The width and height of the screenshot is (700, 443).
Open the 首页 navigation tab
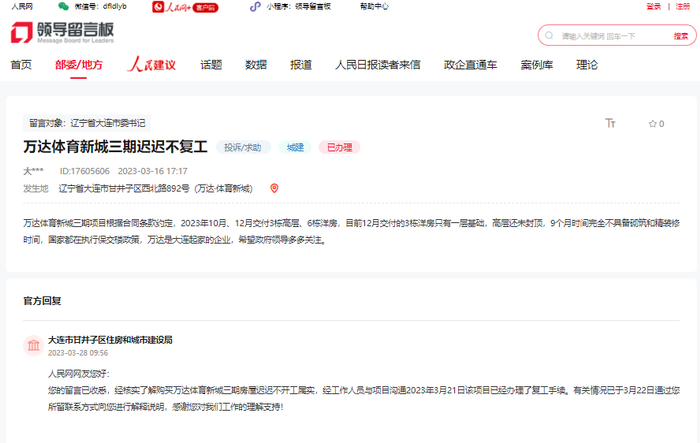pos(21,65)
